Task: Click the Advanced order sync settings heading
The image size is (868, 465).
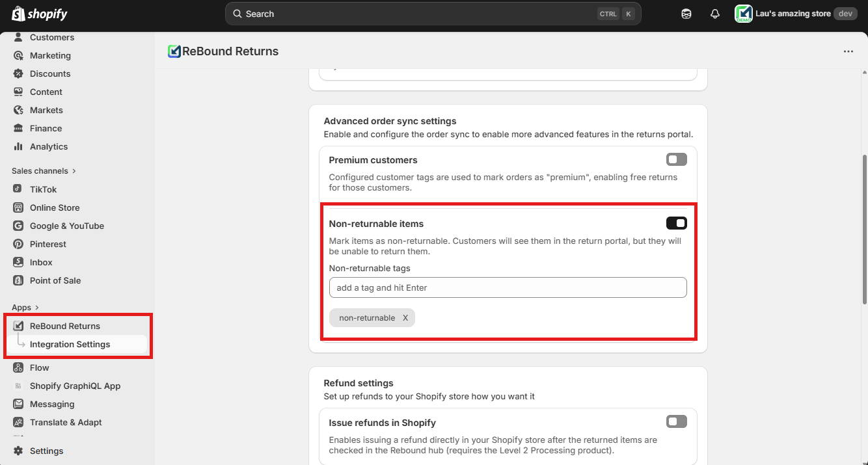Action: point(390,121)
